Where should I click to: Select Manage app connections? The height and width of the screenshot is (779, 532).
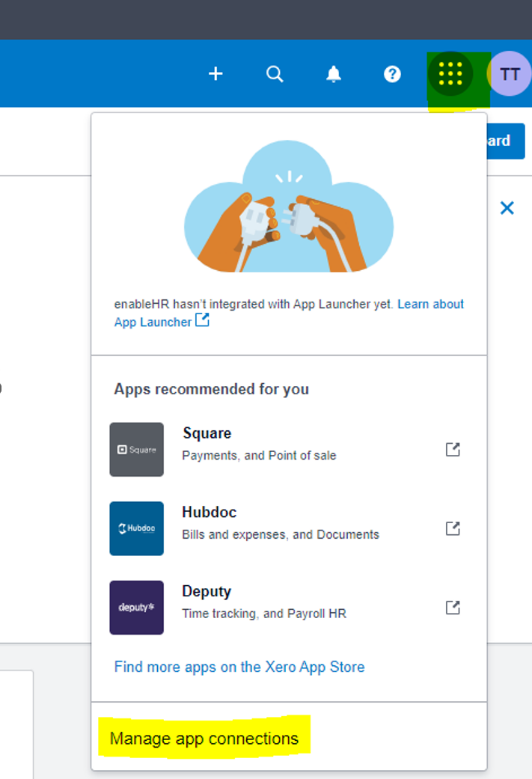tap(204, 739)
